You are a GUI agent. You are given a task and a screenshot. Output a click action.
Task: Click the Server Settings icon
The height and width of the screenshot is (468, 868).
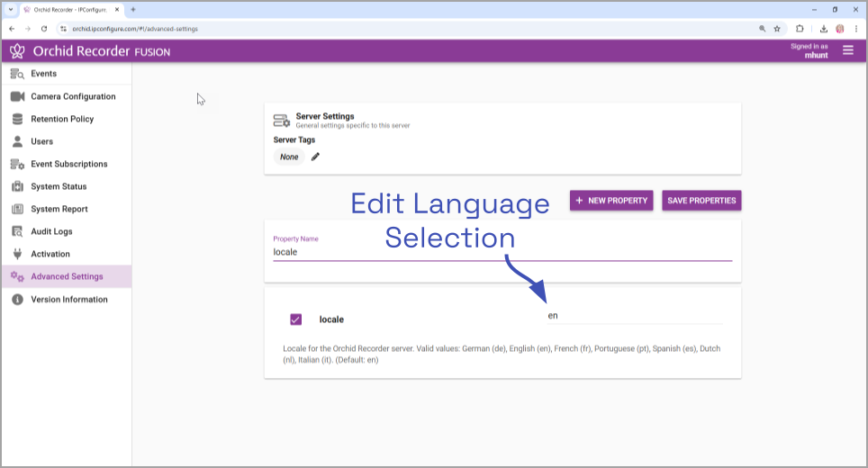(281, 120)
